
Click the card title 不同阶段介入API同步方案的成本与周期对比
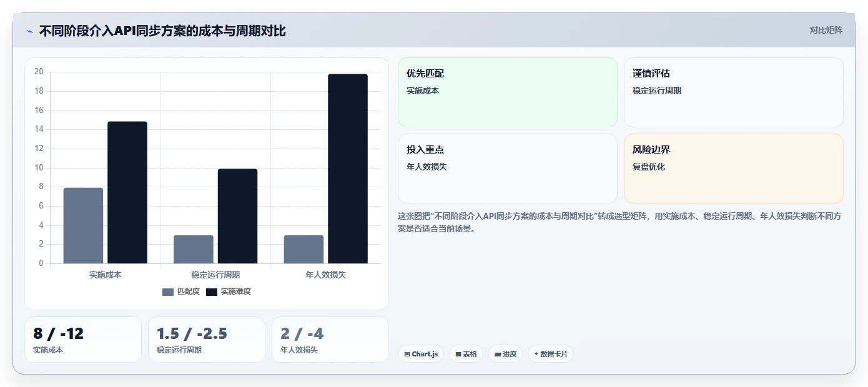pos(162,31)
